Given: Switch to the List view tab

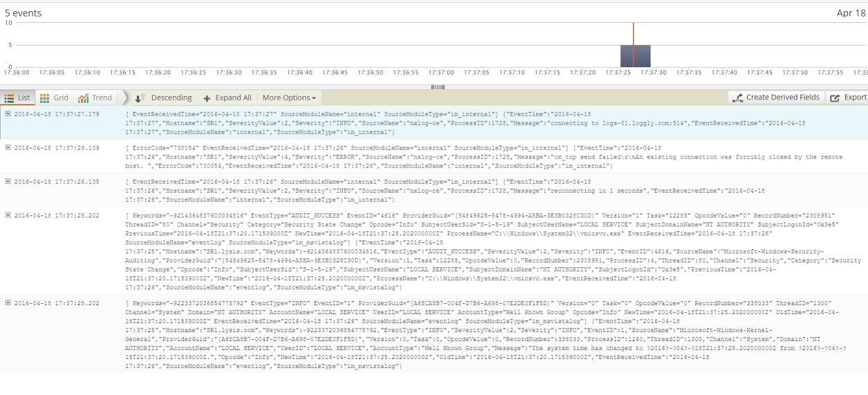Looking at the screenshot, I should coord(18,98).
